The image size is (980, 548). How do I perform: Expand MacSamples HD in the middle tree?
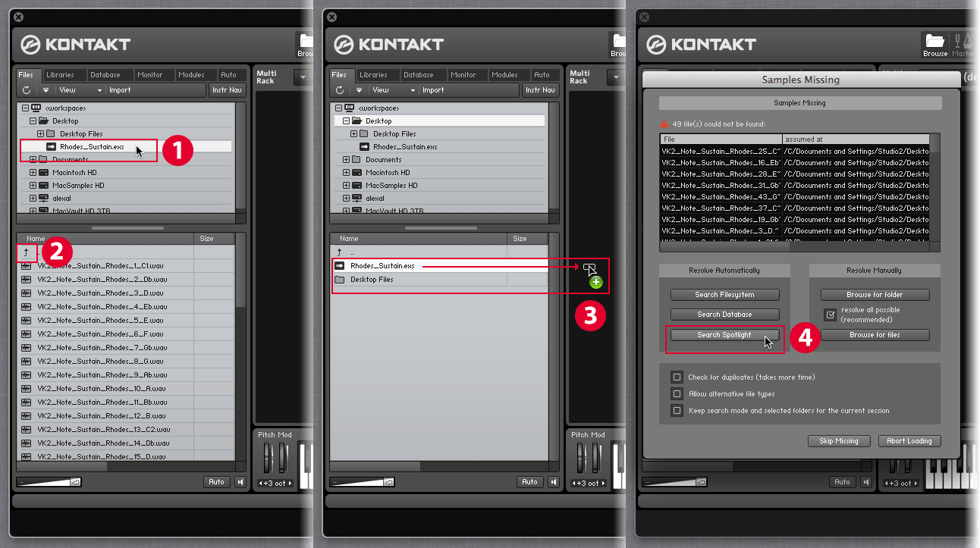[x=346, y=186]
